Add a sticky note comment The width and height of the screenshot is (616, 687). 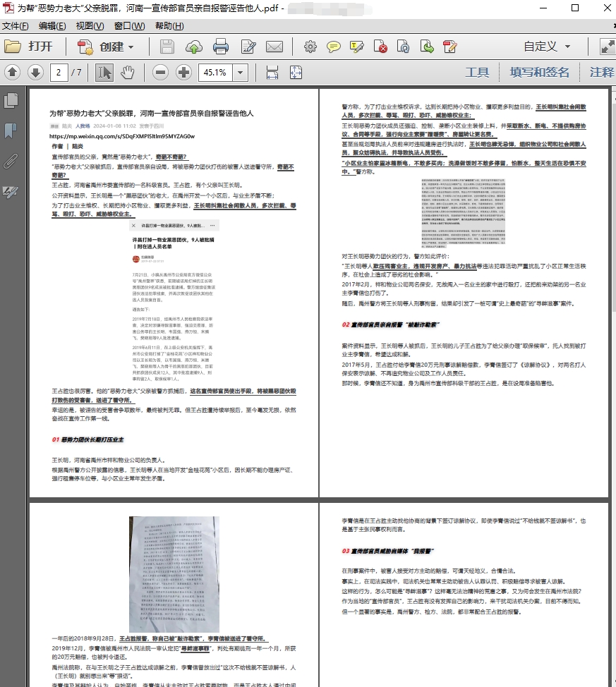[334, 47]
